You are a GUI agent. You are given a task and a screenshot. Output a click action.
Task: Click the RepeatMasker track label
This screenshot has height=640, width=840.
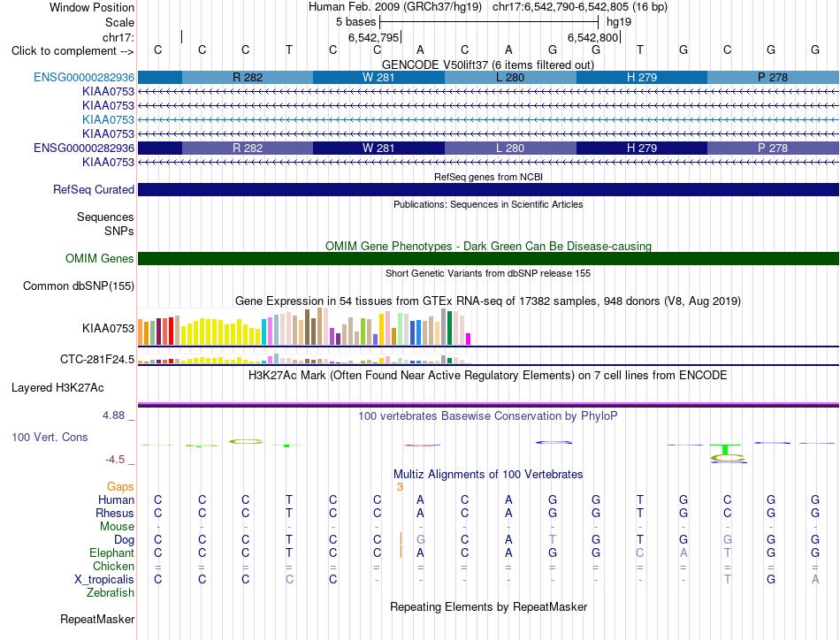pos(97,619)
